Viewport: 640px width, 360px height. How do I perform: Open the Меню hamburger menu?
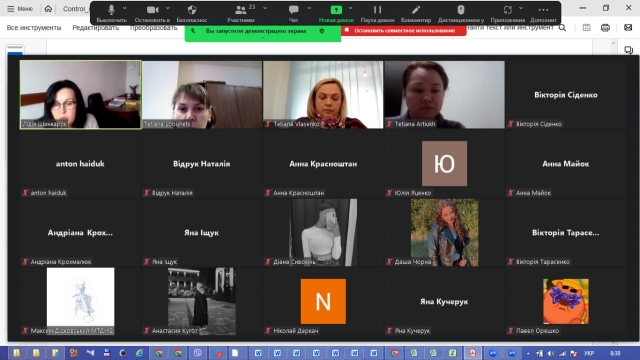20,9
